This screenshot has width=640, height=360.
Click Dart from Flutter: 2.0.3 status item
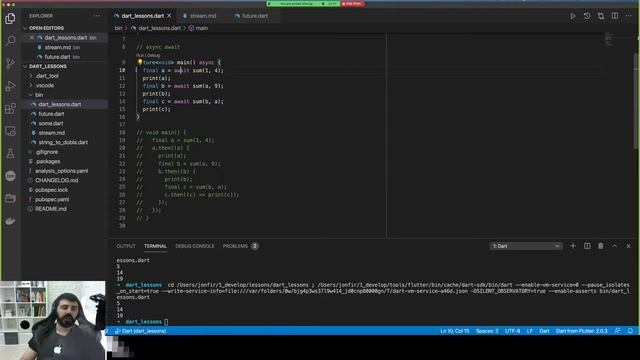(582, 331)
